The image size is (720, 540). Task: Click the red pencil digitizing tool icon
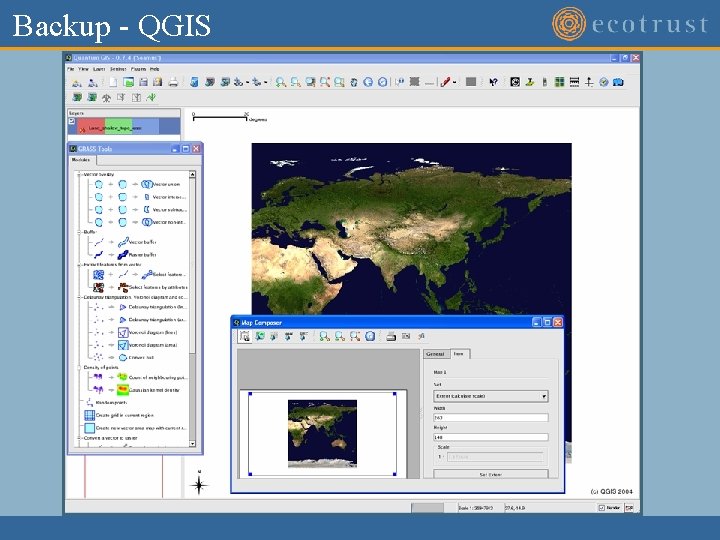point(444,82)
